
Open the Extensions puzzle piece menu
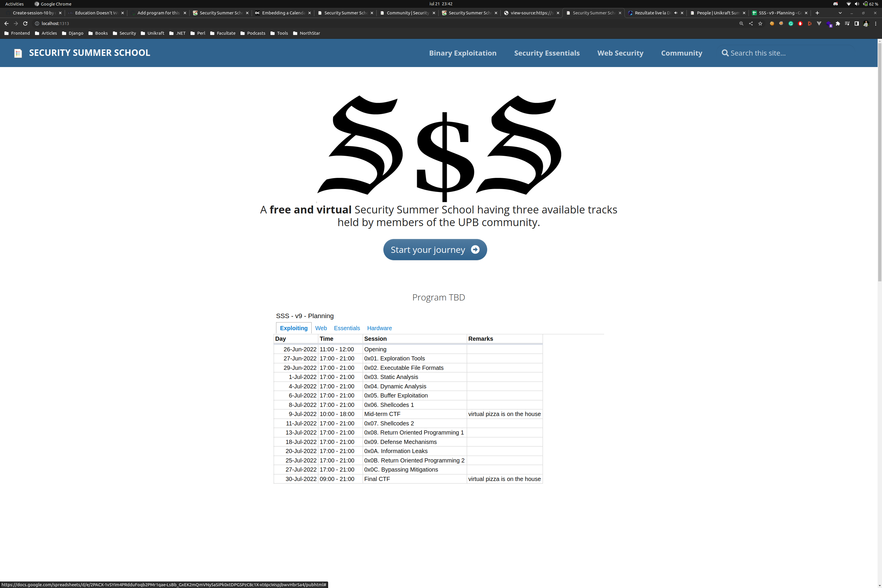coord(838,24)
